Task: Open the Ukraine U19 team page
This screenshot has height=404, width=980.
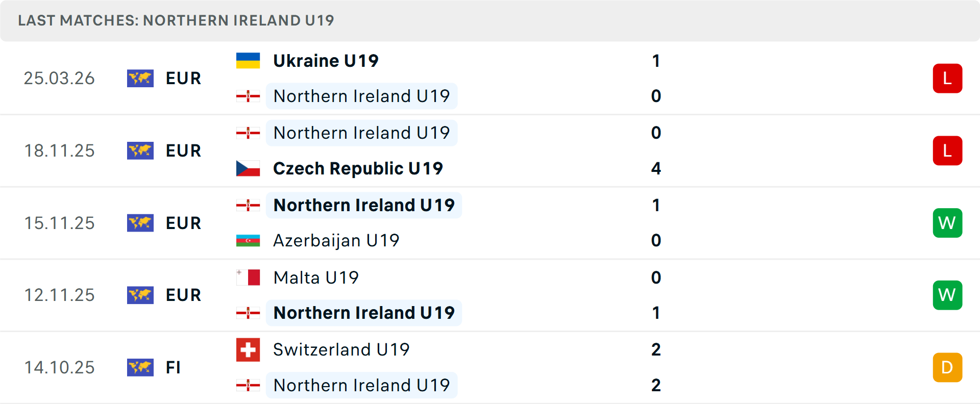Action: 326,60
